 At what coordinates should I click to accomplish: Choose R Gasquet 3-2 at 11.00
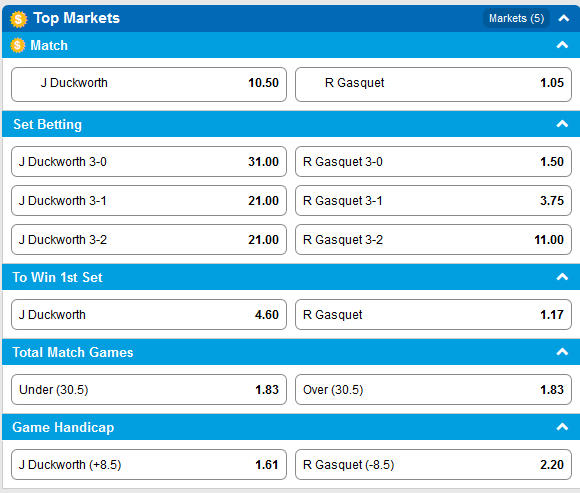pos(433,240)
